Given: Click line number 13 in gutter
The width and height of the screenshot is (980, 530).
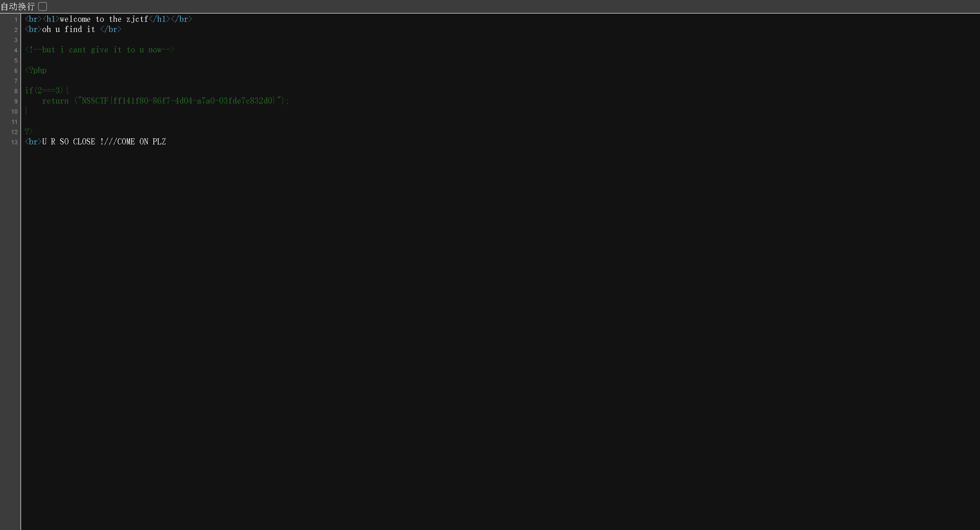Looking at the screenshot, I should (x=14, y=142).
